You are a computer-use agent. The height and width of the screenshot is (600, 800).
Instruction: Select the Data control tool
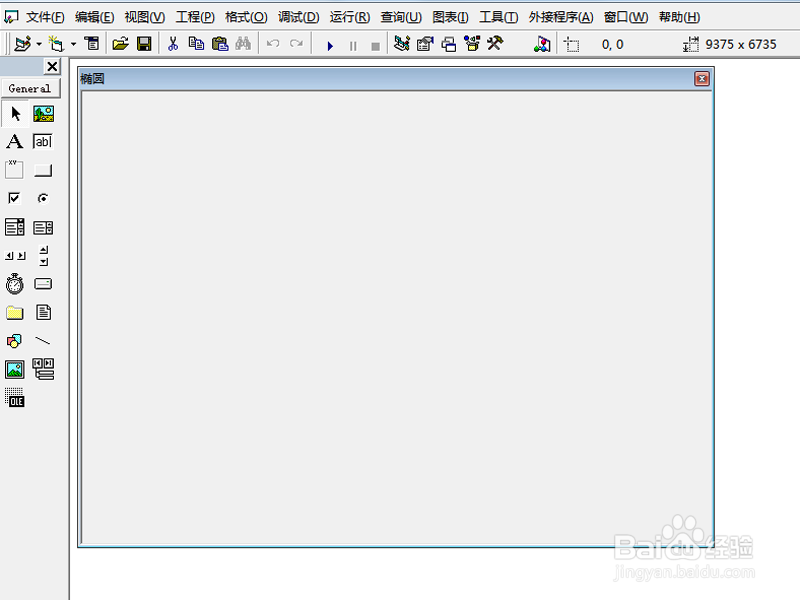(x=43, y=369)
